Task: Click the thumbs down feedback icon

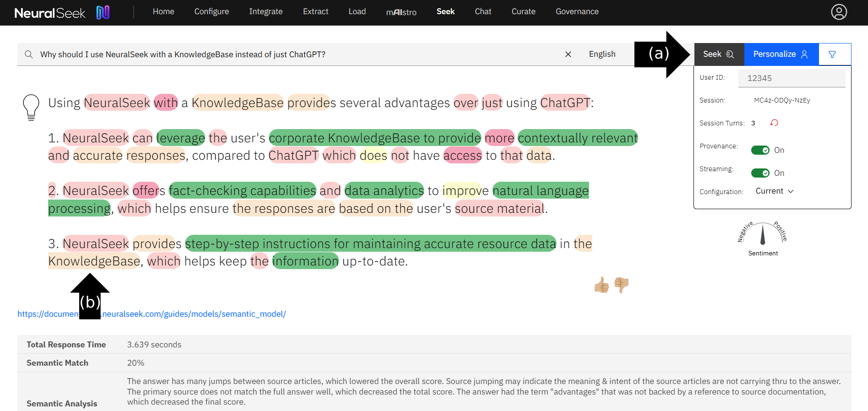Action: (622, 285)
